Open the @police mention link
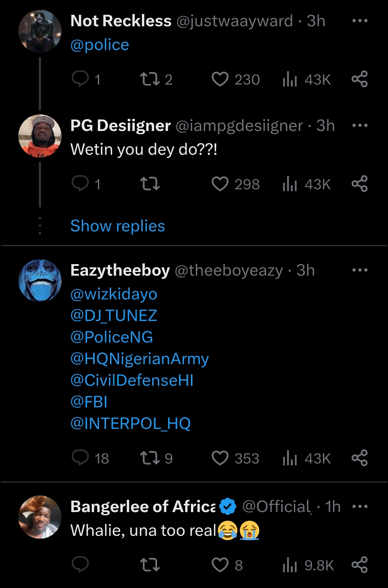388x588 pixels. click(x=100, y=45)
